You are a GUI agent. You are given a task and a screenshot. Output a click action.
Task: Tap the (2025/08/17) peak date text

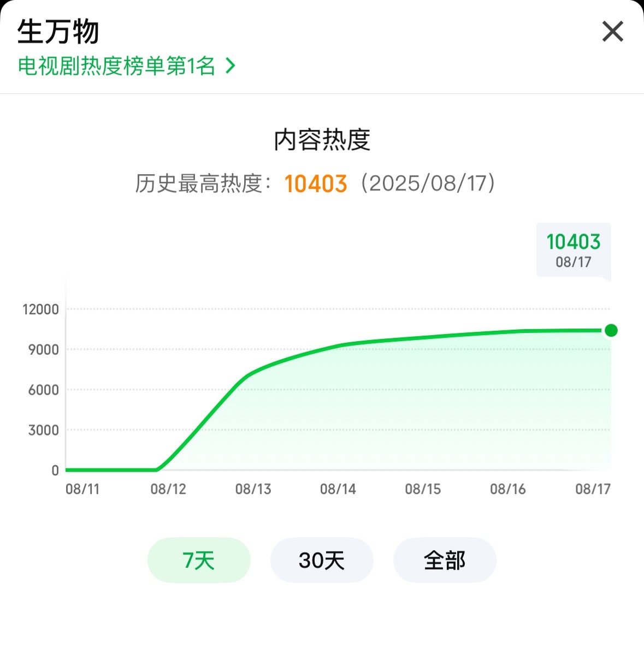[428, 183]
